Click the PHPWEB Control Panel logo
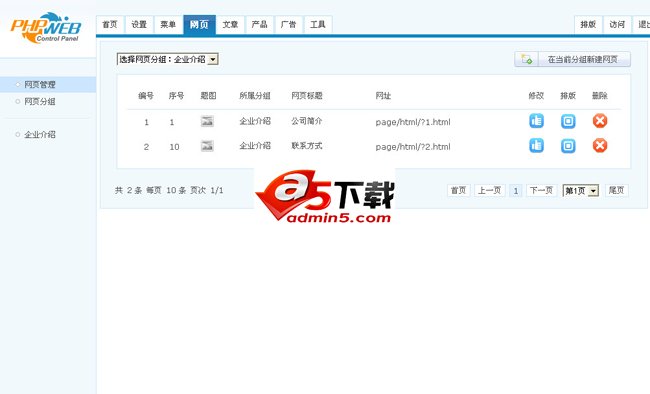 click(46, 28)
